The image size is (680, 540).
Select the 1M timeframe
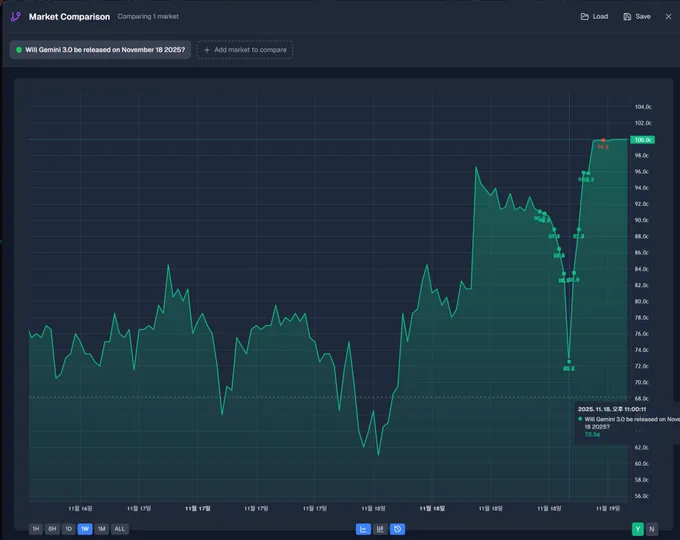coord(101,529)
